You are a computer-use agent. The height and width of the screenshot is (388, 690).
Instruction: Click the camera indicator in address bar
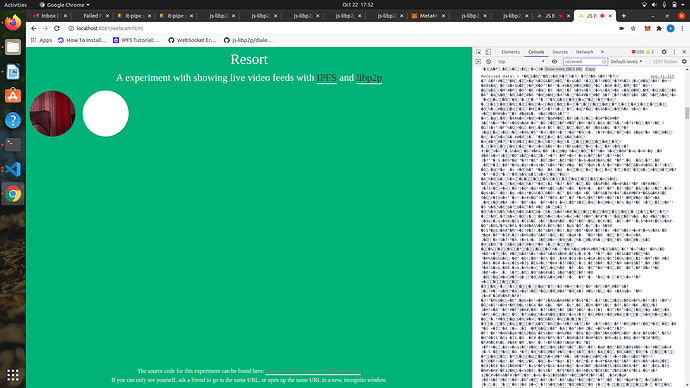coord(621,28)
